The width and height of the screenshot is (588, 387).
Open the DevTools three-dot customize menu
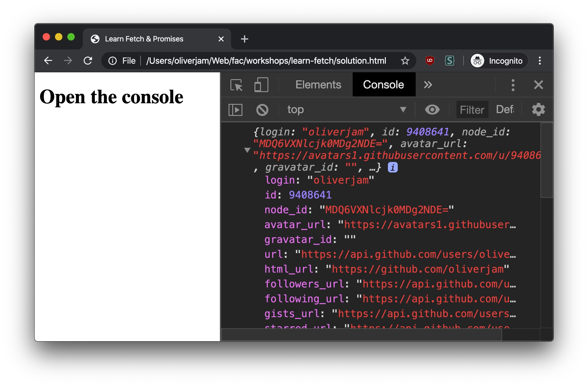[513, 85]
